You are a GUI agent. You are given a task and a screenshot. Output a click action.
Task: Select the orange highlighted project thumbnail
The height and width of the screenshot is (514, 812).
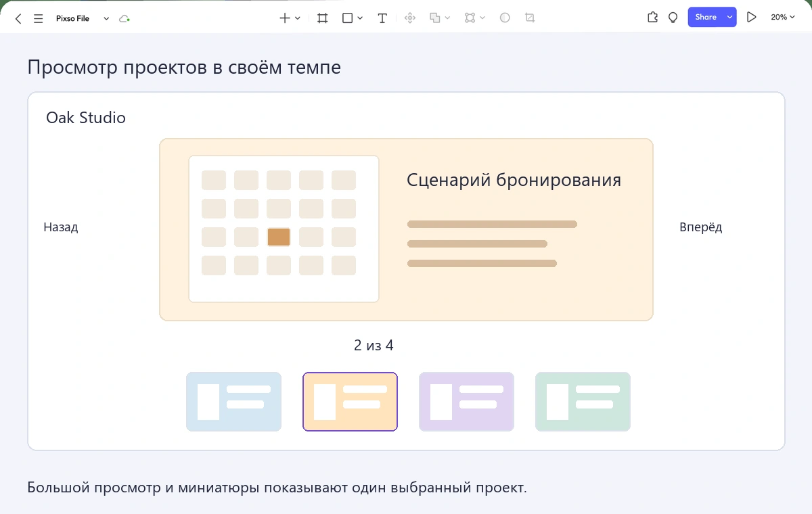pos(350,402)
